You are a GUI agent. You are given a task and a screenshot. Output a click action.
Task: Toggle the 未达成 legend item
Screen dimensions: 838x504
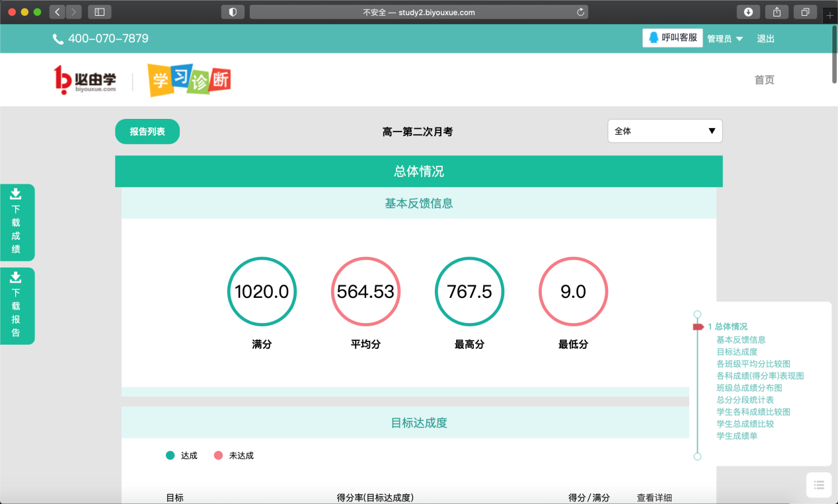(234, 456)
